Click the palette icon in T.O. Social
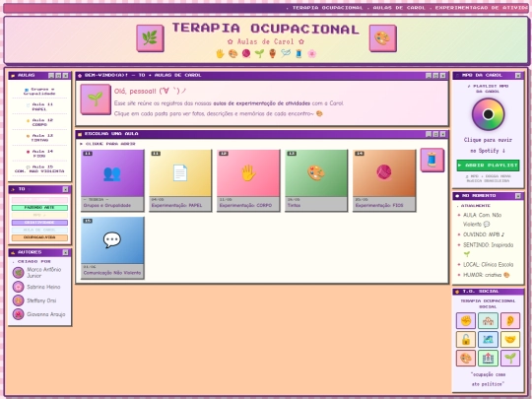 466,359
